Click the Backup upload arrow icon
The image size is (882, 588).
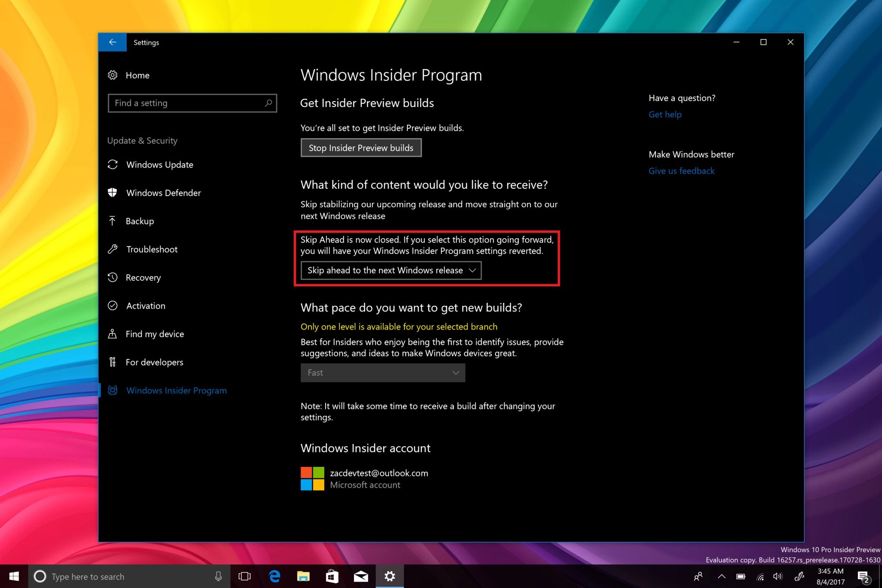[112, 221]
